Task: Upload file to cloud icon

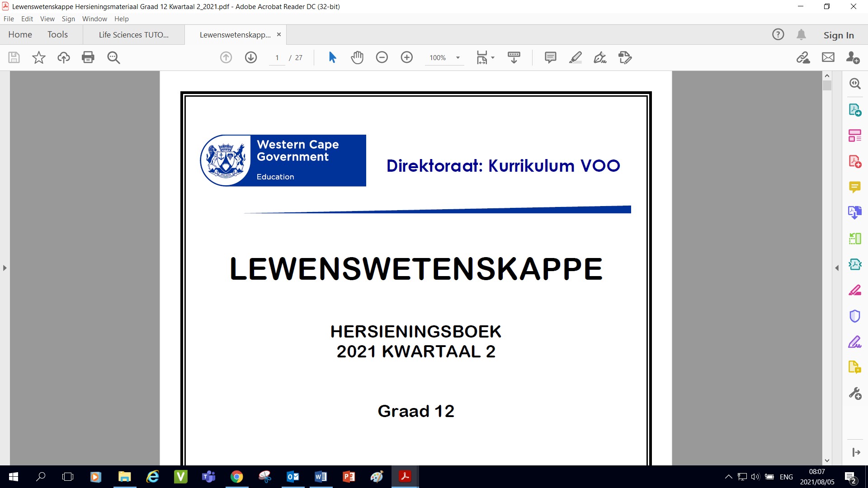Action: tap(64, 57)
